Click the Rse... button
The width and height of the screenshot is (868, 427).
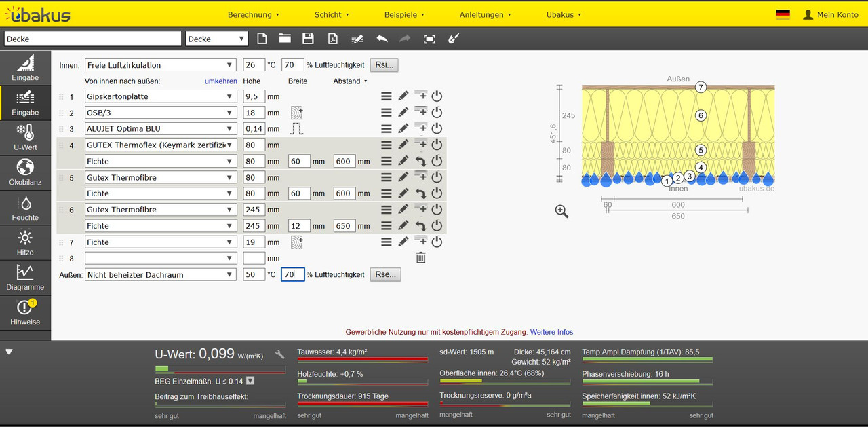(385, 274)
